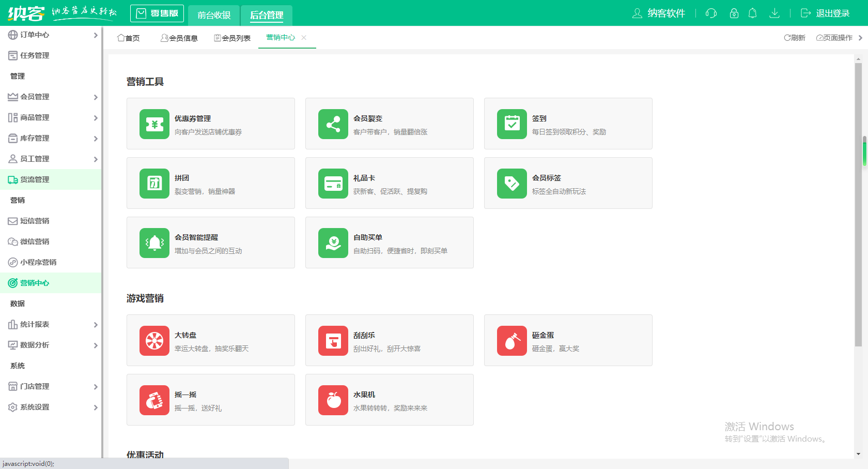Click the 退出登录 logout button

tap(825, 13)
